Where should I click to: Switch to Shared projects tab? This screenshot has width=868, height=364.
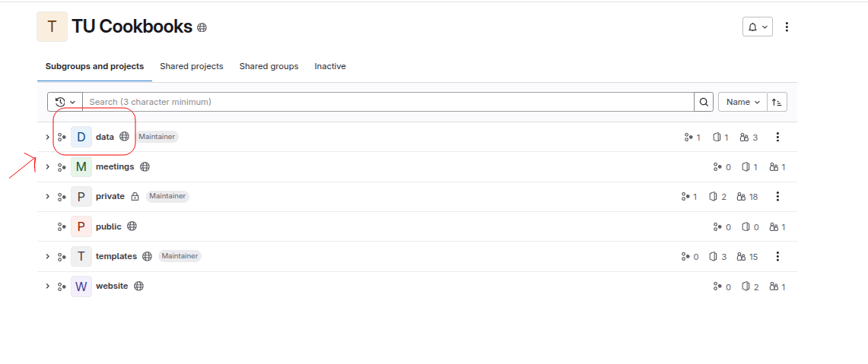pyautogui.click(x=192, y=66)
